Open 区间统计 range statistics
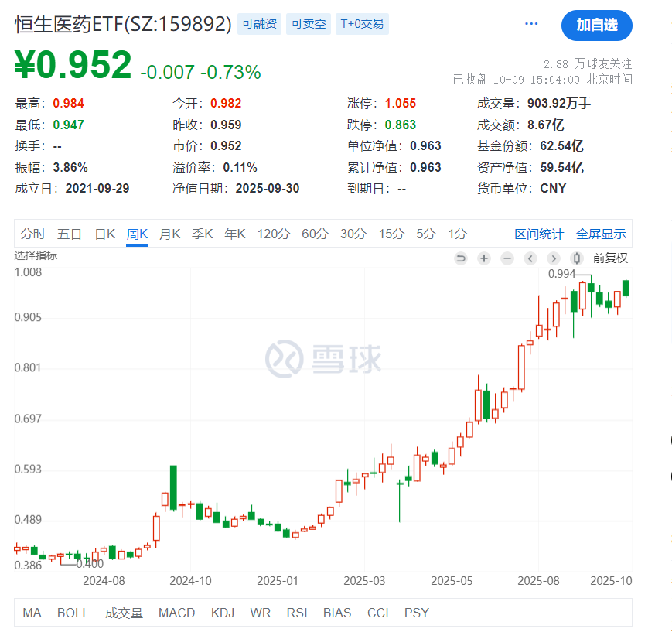The width and height of the screenshot is (672, 639). click(539, 234)
